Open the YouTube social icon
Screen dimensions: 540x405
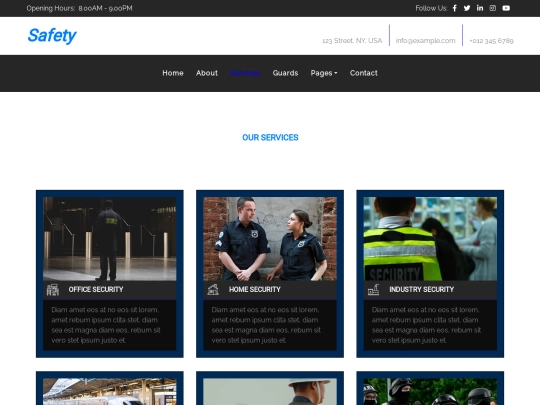[x=506, y=8]
